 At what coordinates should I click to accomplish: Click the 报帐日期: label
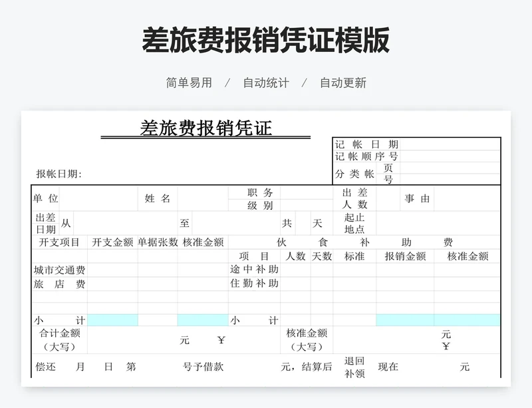[x=59, y=174]
